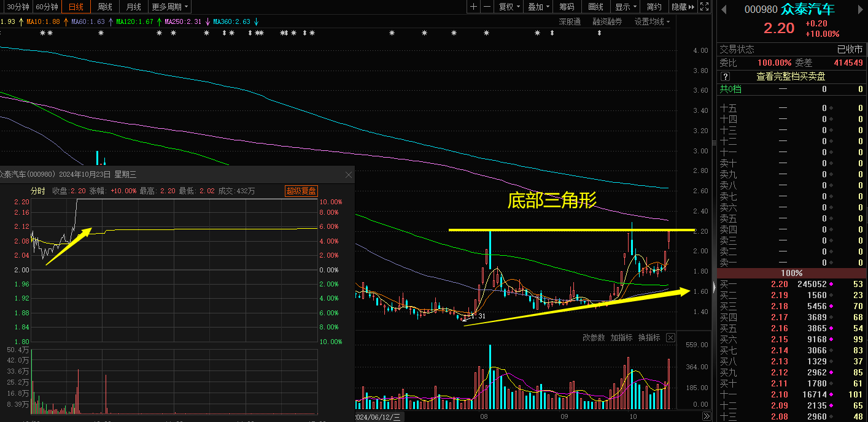Select the 月线 monthly chart tab

134,7
